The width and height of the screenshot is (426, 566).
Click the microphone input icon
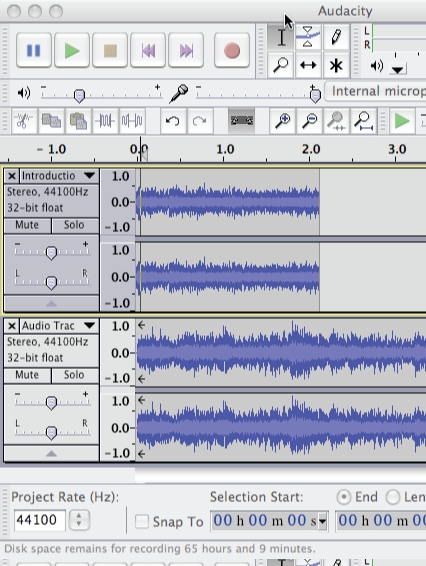point(179,93)
